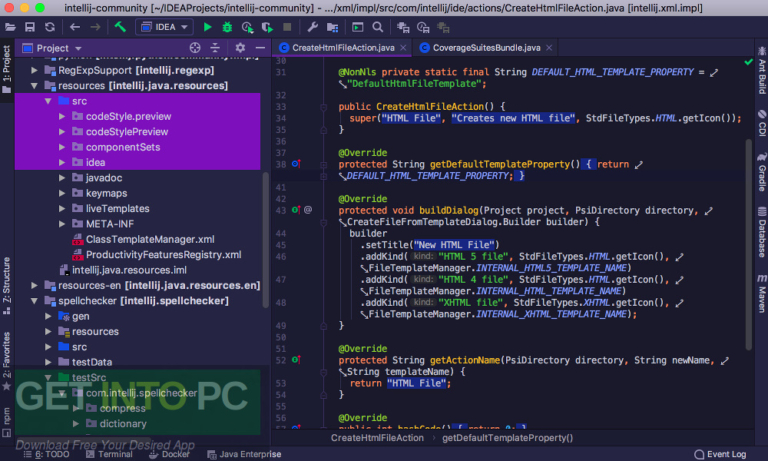Select intellij.java.resources.iml file
The image size is (768, 461).
122,270
